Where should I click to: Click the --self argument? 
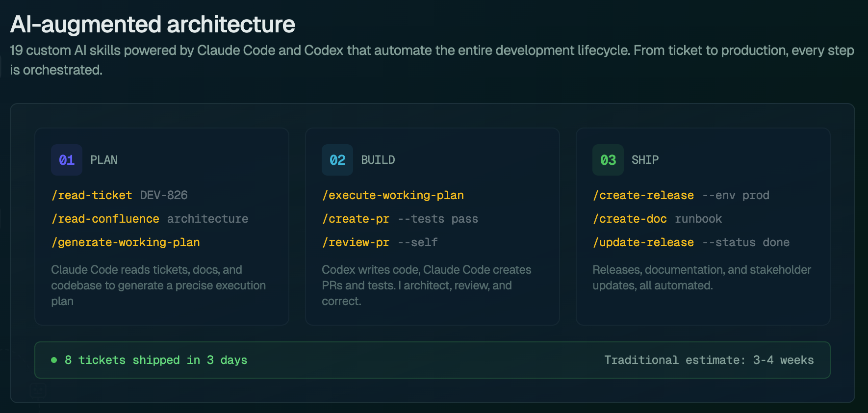point(417,242)
